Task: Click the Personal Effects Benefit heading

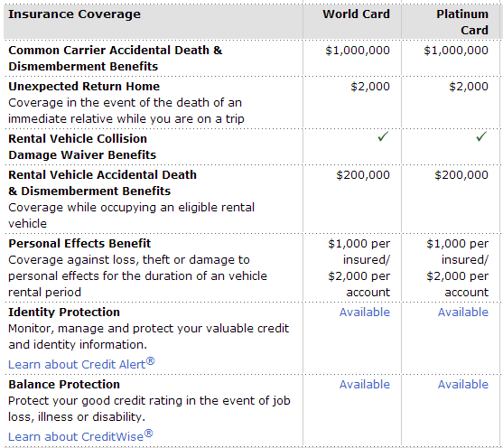Action: click(x=79, y=244)
